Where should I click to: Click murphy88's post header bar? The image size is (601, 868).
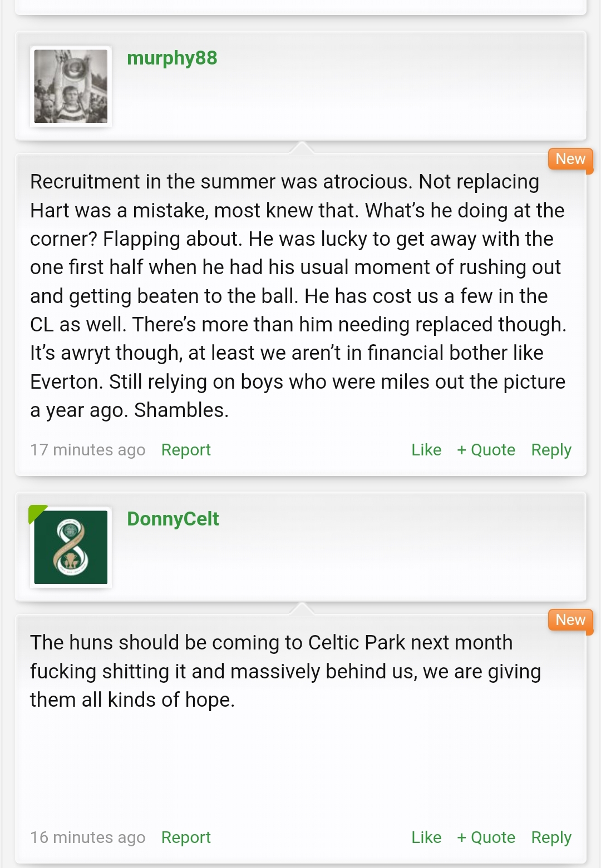click(x=300, y=86)
